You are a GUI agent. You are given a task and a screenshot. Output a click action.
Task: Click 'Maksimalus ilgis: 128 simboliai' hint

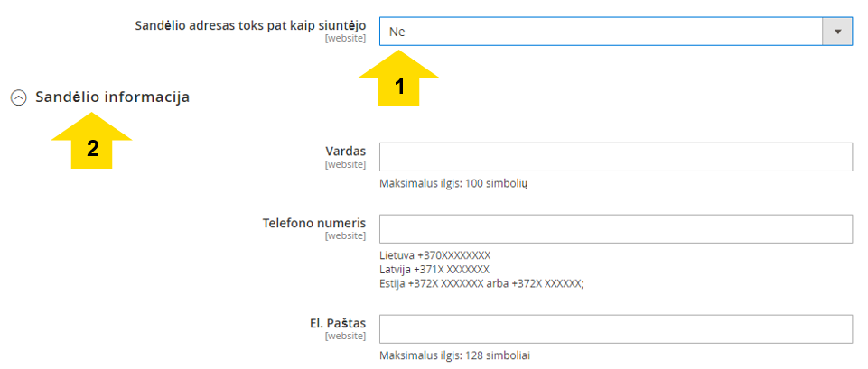coord(454,355)
